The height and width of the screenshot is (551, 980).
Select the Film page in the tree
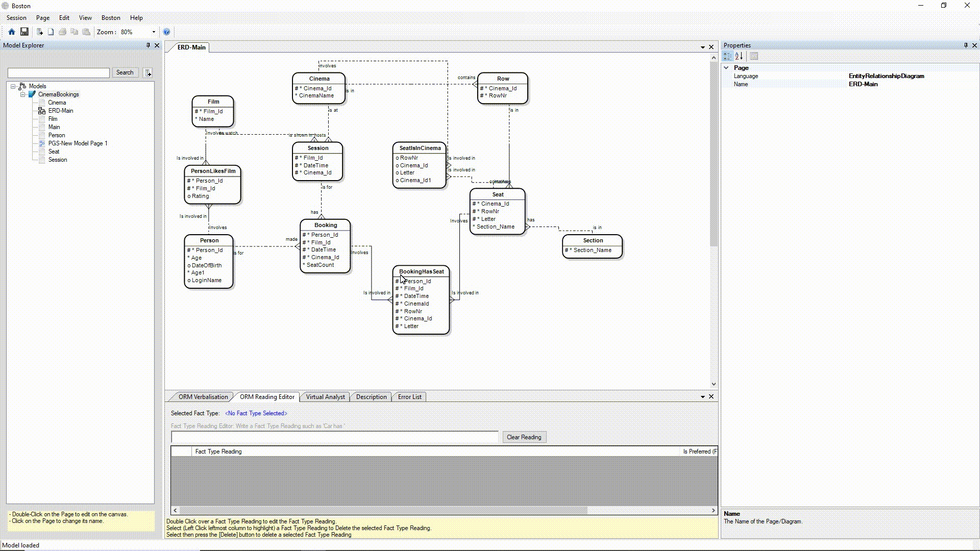tap(53, 119)
